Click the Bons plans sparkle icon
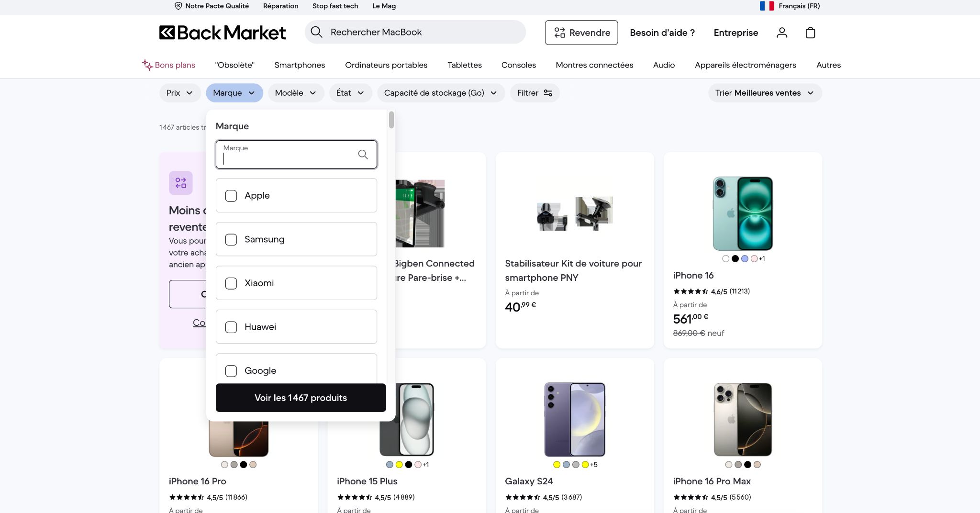 point(147,65)
